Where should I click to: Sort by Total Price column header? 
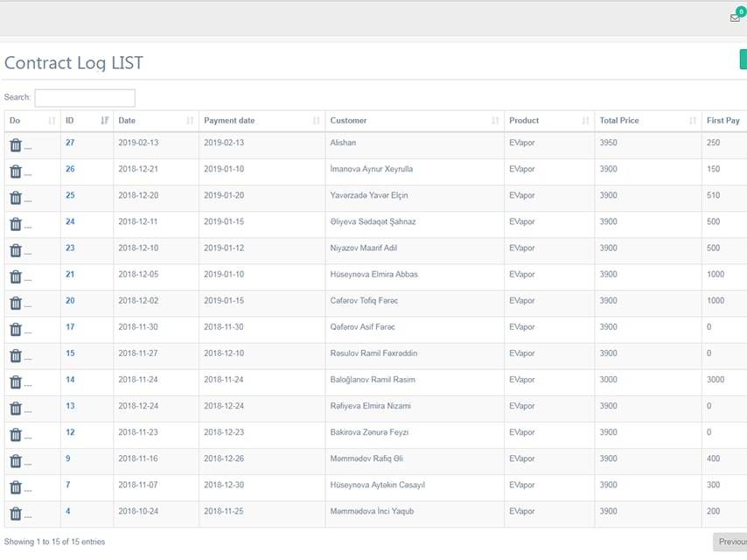point(646,121)
